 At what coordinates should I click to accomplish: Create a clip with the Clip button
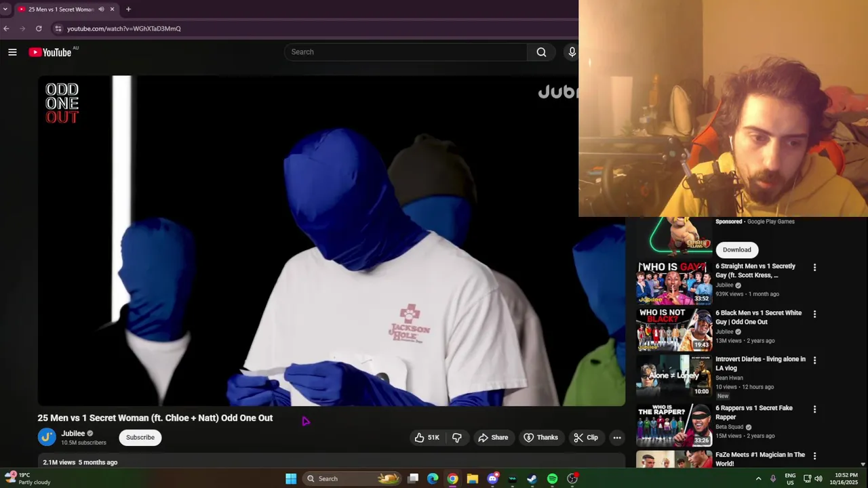[x=585, y=438]
